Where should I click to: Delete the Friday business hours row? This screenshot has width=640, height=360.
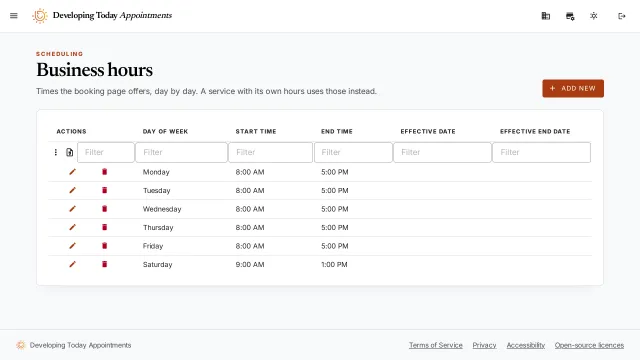104,246
